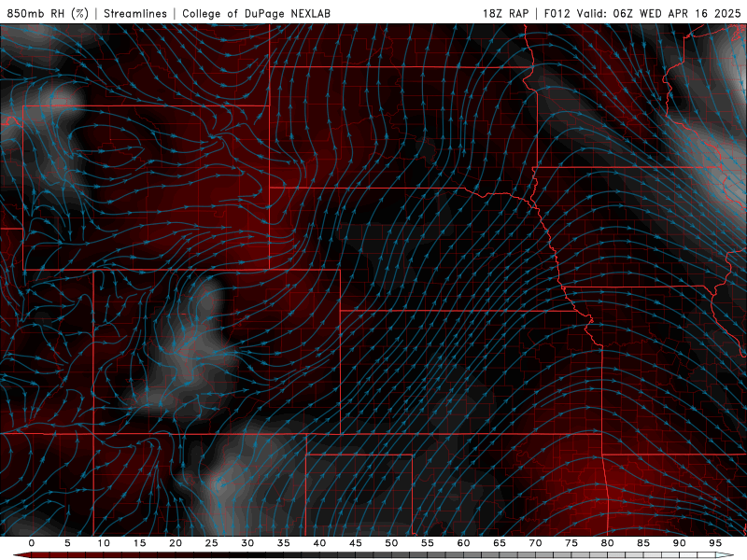Screen dimensions: 747x560
Task: Click "College of DuPage NEXLAB" text
Action: pyautogui.click(x=256, y=13)
